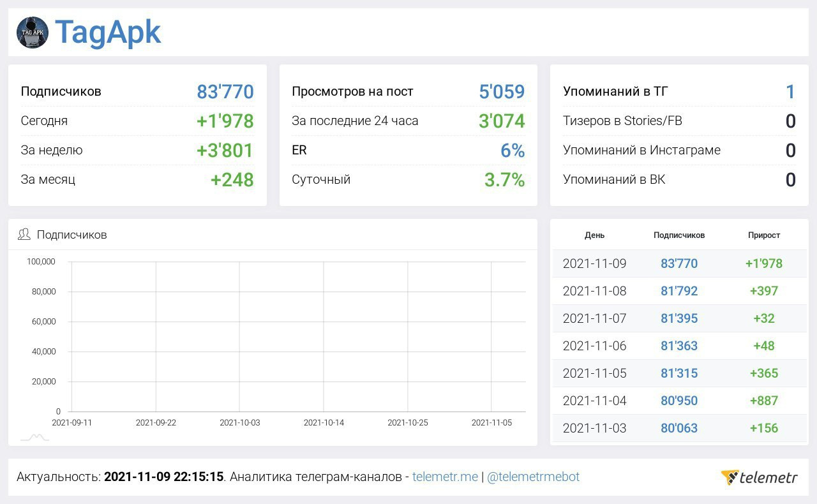
Task: Click the ER label
Action: click(x=299, y=150)
